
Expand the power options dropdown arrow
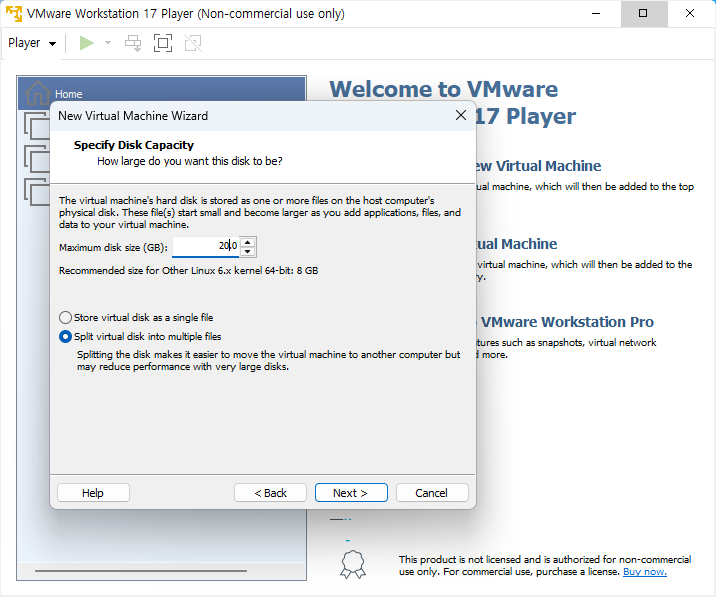tap(108, 43)
